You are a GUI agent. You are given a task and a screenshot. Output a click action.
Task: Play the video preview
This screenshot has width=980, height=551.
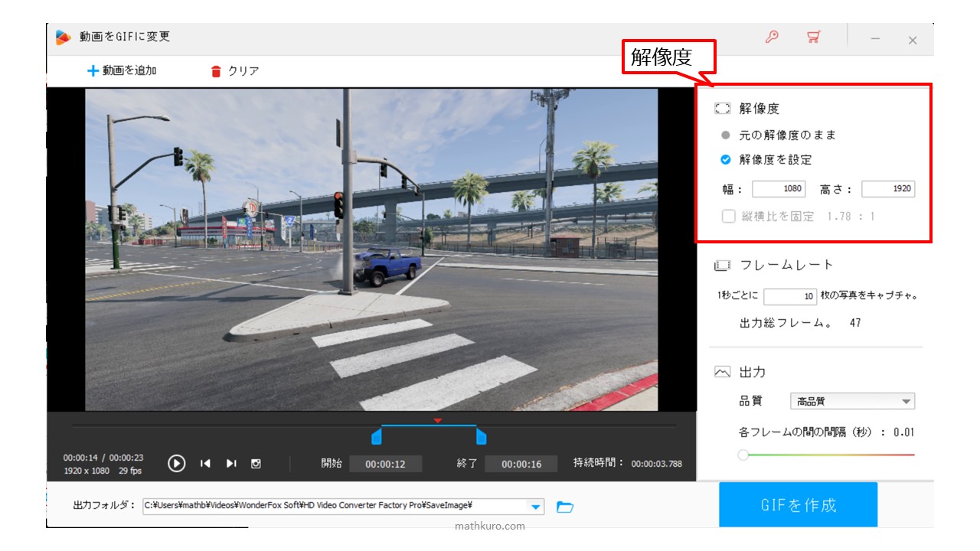(x=177, y=463)
